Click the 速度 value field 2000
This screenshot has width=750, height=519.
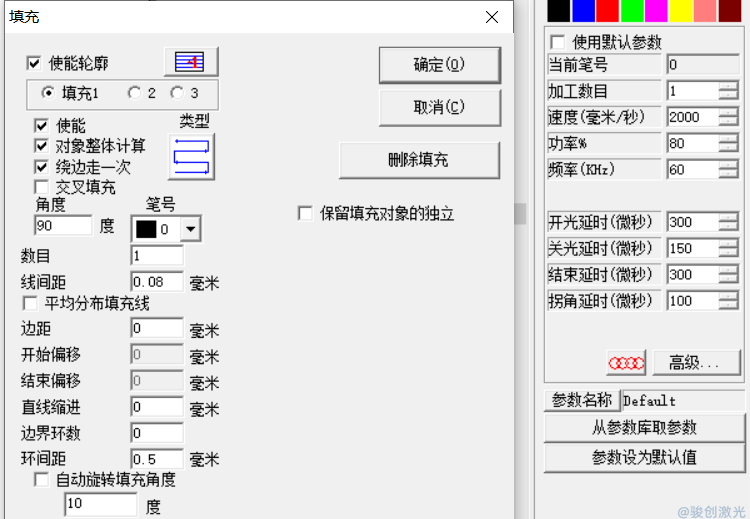pyautogui.click(x=693, y=117)
